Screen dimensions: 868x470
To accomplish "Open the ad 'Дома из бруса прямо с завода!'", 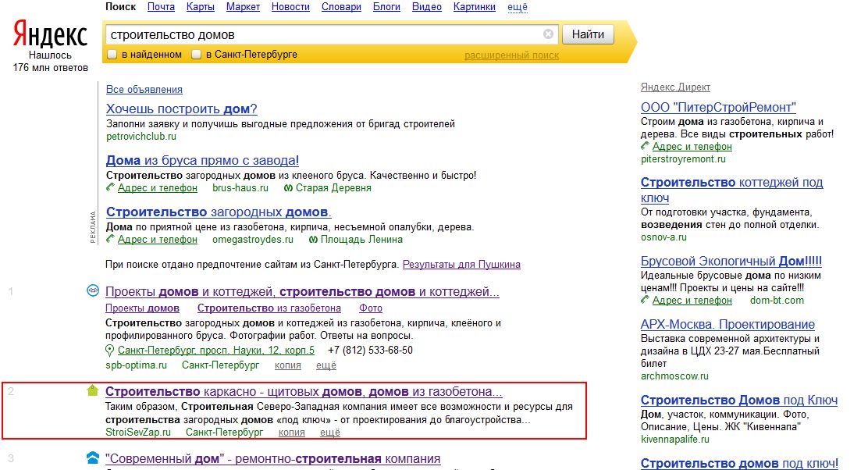I will [x=203, y=160].
